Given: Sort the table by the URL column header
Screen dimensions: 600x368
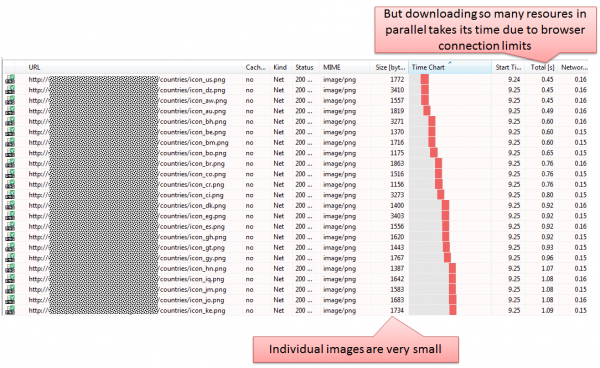Looking at the screenshot, I should pyautogui.click(x=134, y=67).
